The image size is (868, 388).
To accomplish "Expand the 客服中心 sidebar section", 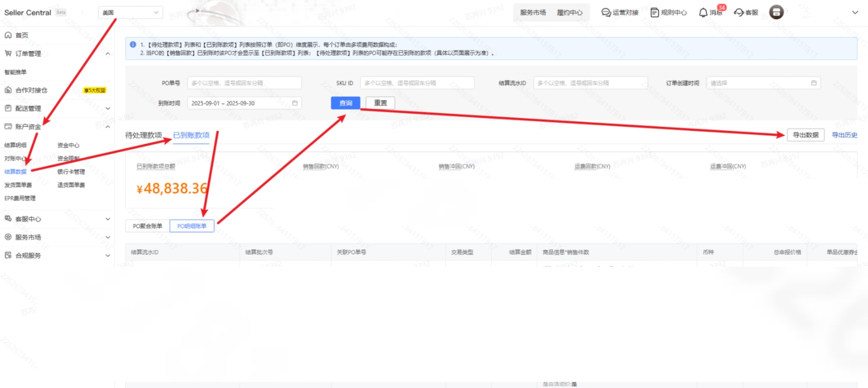I will 108,219.
